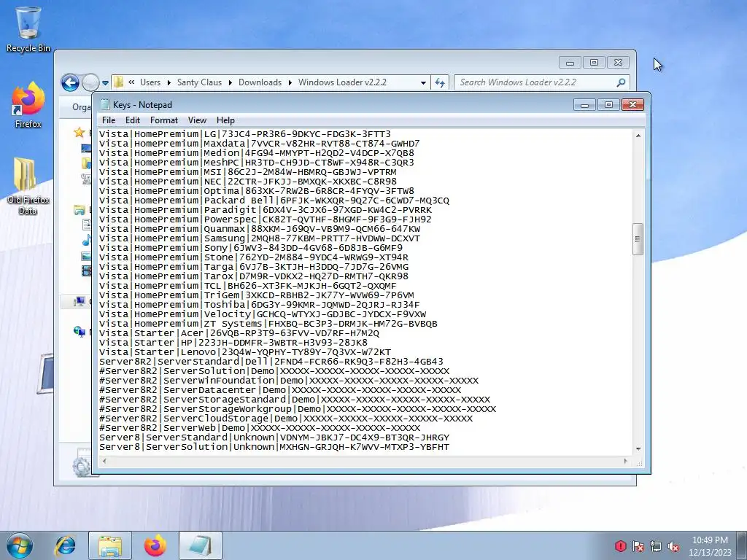Viewport: 747px width, 560px height.
Task: Click the #Server8R2 ServerDatacenter Demo line
Action: pyautogui.click(x=280, y=390)
